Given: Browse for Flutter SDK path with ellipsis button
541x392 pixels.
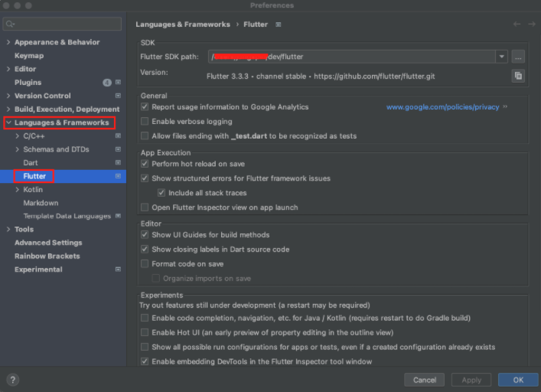Looking at the screenshot, I should (518, 57).
